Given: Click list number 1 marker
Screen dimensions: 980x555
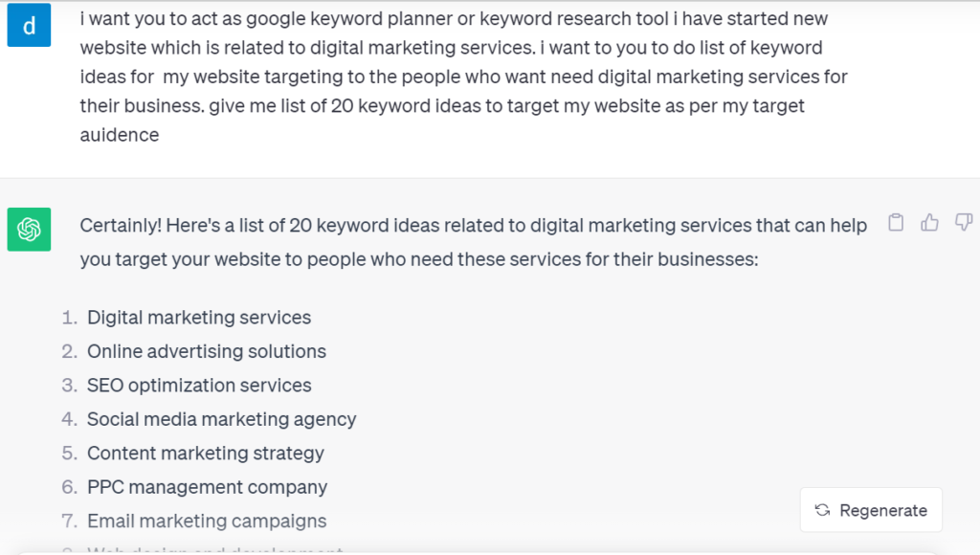Looking at the screenshot, I should pos(69,318).
